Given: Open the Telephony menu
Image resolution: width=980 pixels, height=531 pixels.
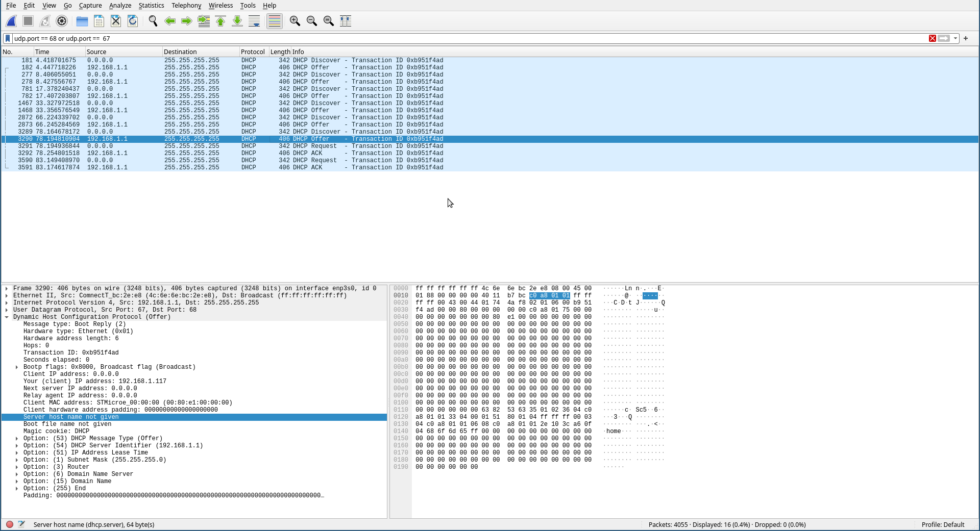Looking at the screenshot, I should (x=186, y=6).
